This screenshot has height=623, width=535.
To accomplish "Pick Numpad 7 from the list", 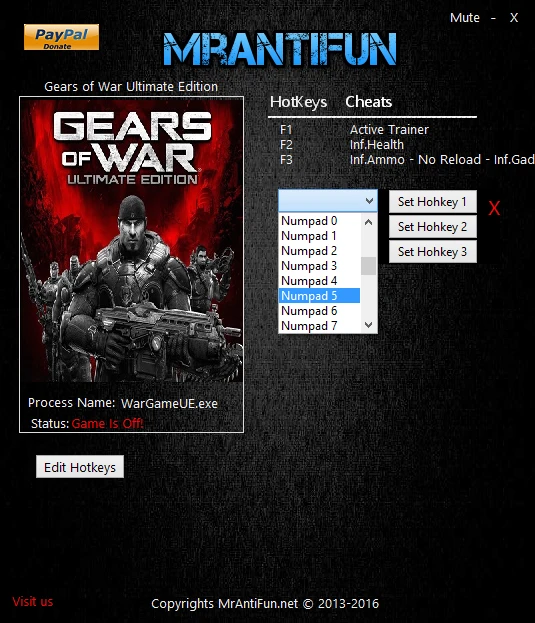I will [x=319, y=326].
